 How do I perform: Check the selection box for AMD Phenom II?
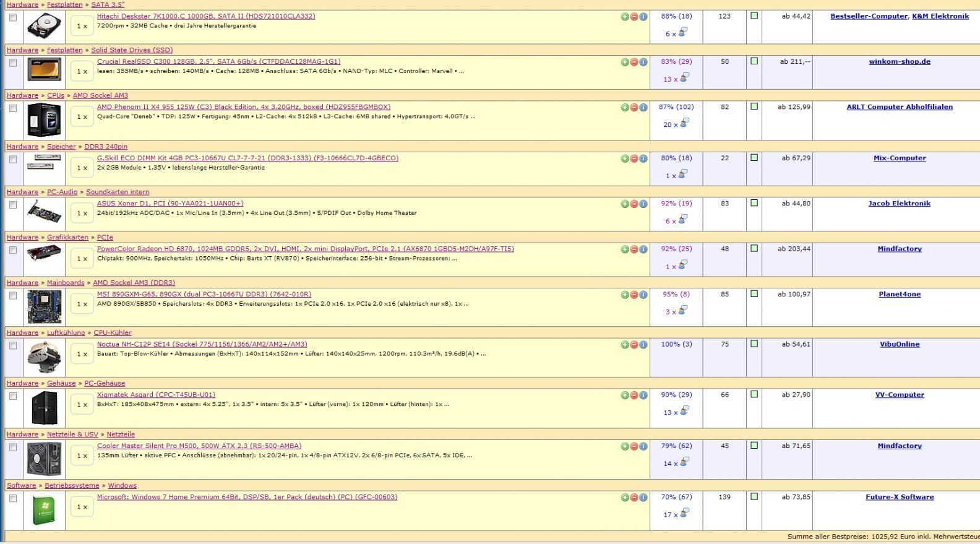coord(12,108)
